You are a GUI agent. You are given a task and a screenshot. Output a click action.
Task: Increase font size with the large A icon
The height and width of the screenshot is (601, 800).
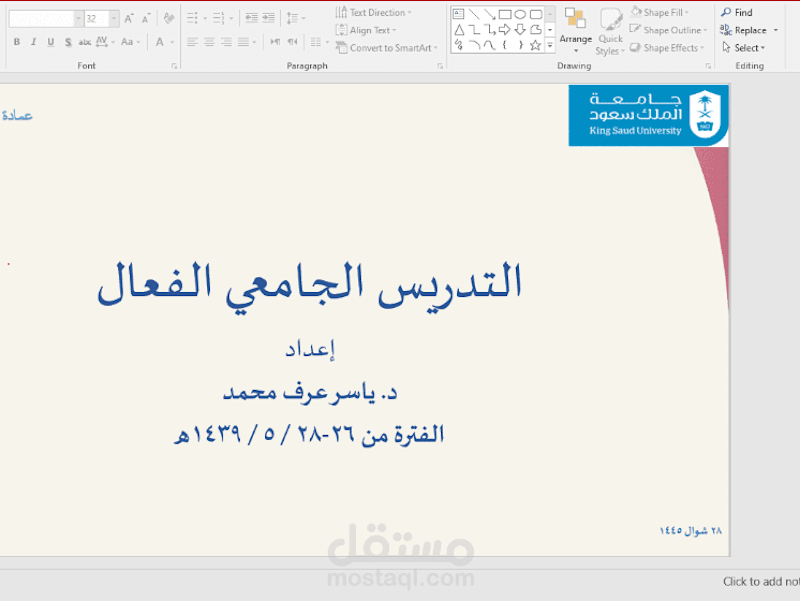pyautogui.click(x=129, y=19)
